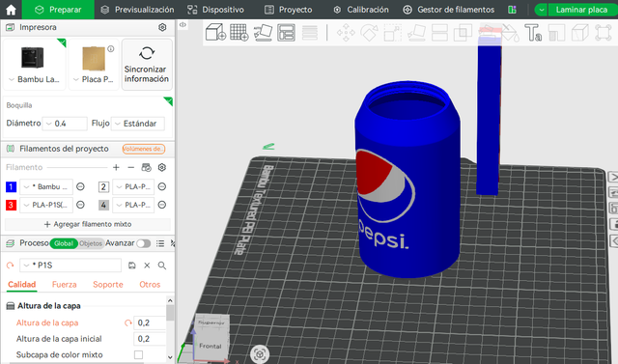This screenshot has height=364, width=618.
Task: Switch to the Previsualización tab
Action: (x=137, y=10)
